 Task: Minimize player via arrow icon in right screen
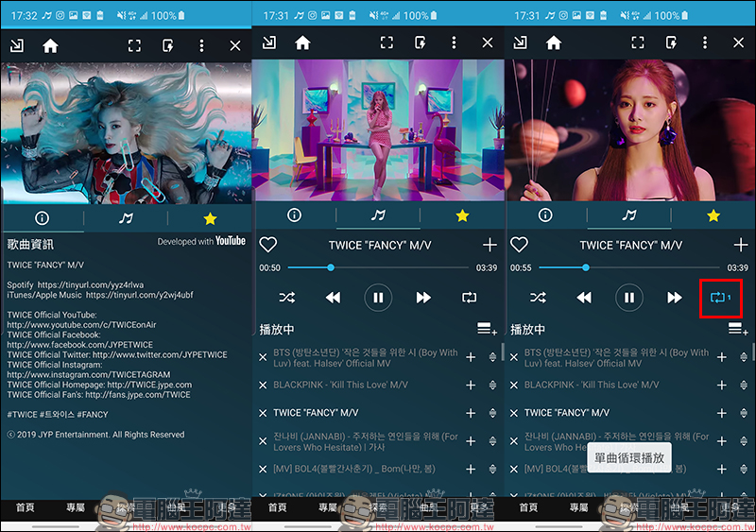tap(521, 43)
